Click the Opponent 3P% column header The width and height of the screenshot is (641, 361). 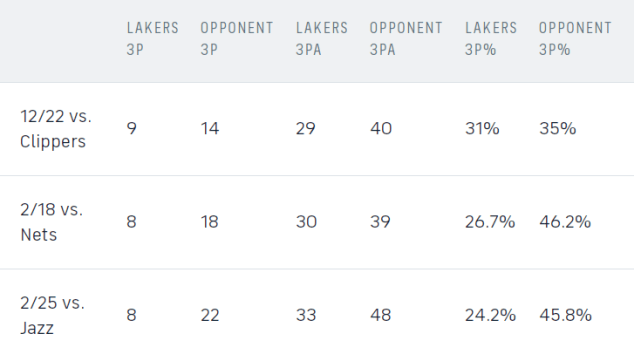point(575,39)
